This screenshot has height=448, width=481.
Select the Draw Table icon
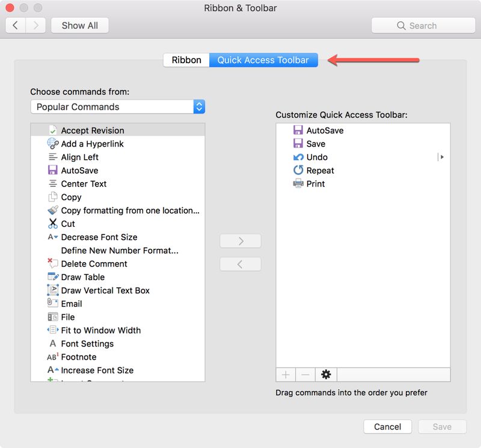tap(53, 277)
